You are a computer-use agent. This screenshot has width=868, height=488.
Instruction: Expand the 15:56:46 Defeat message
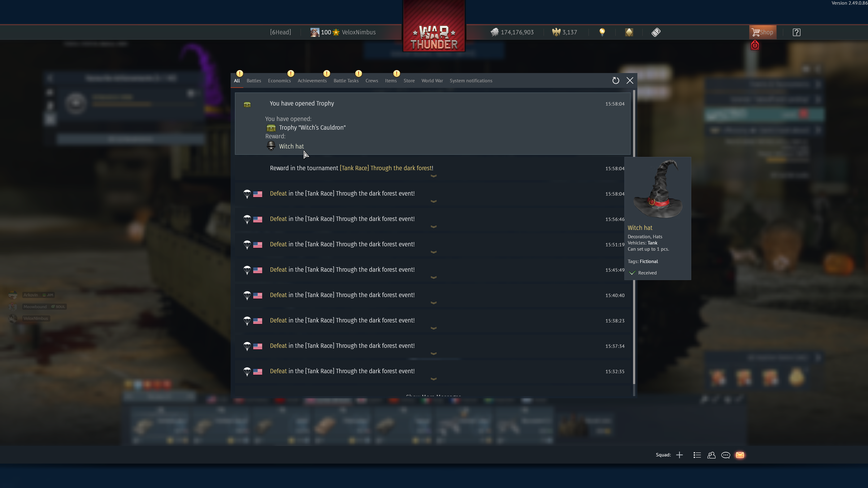tap(434, 227)
